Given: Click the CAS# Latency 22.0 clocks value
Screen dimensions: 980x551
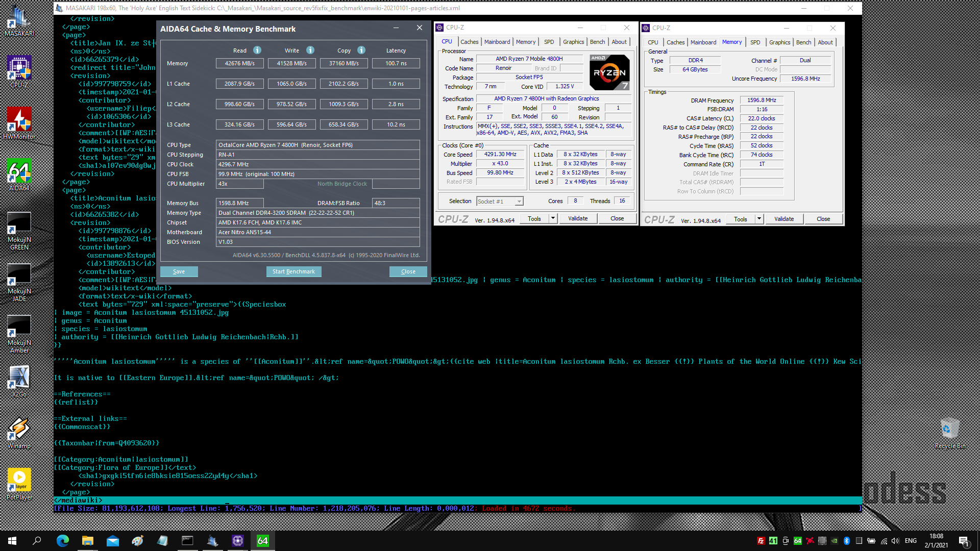Looking at the screenshot, I should click(762, 118).
